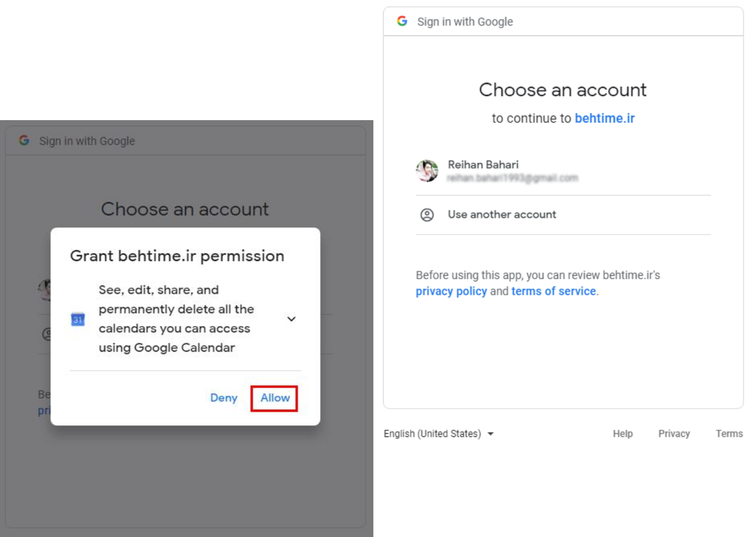Viewport: 756px width, 537px height.
Task: Deny behtime.ir permission
Action: (x=223, y=398)
